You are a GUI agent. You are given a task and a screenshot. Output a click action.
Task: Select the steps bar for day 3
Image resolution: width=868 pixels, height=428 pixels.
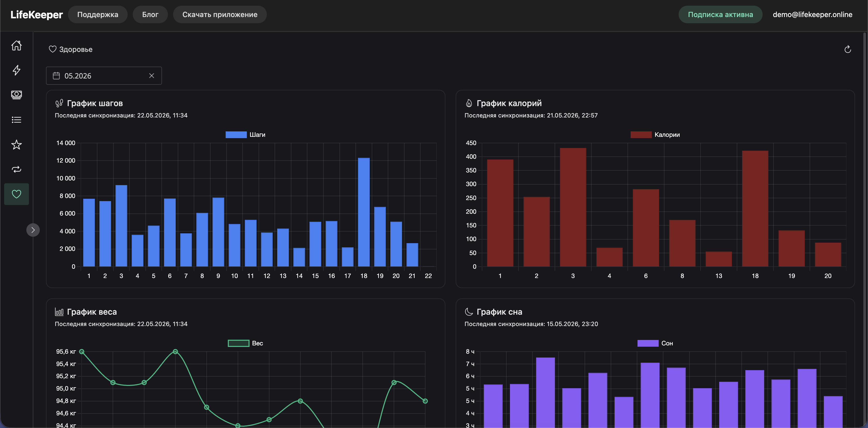point(121,226)
